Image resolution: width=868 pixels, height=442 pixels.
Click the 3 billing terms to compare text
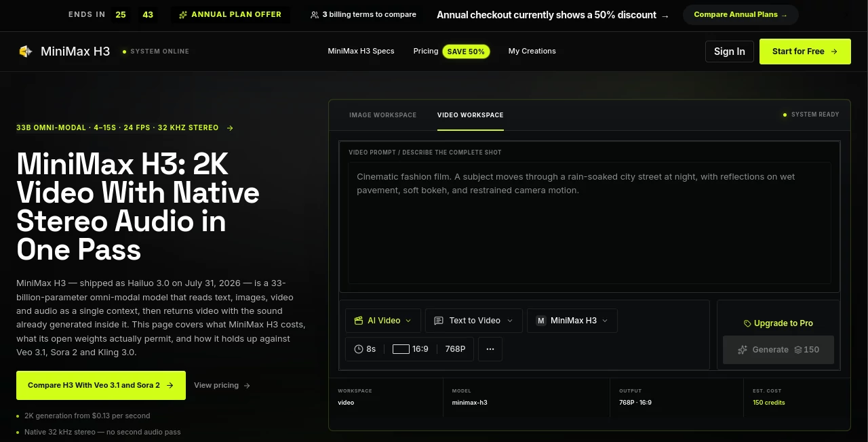[370, 14]
